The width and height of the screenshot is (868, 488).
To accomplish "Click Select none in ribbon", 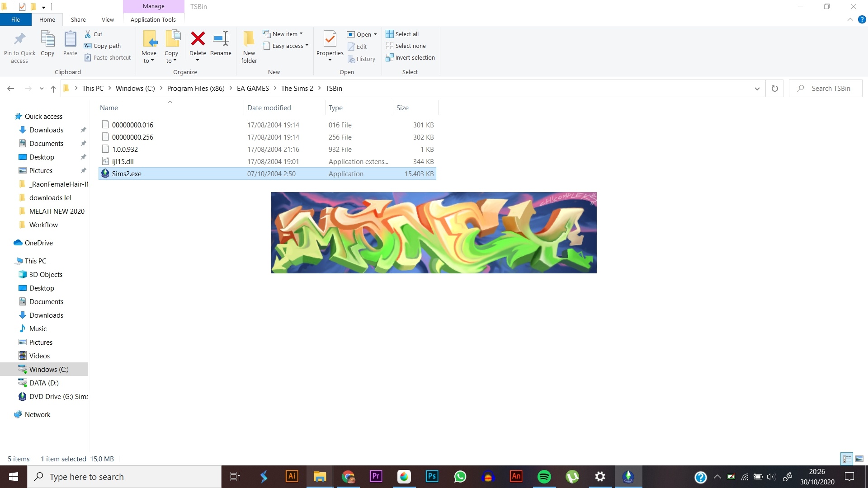I will (406, 46).
